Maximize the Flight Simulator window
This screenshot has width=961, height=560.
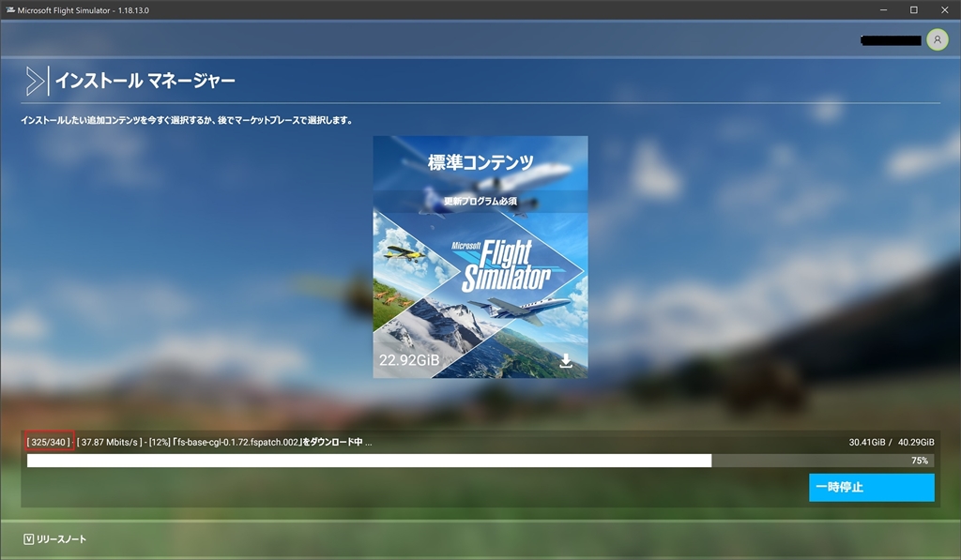(x=914, y=9)
